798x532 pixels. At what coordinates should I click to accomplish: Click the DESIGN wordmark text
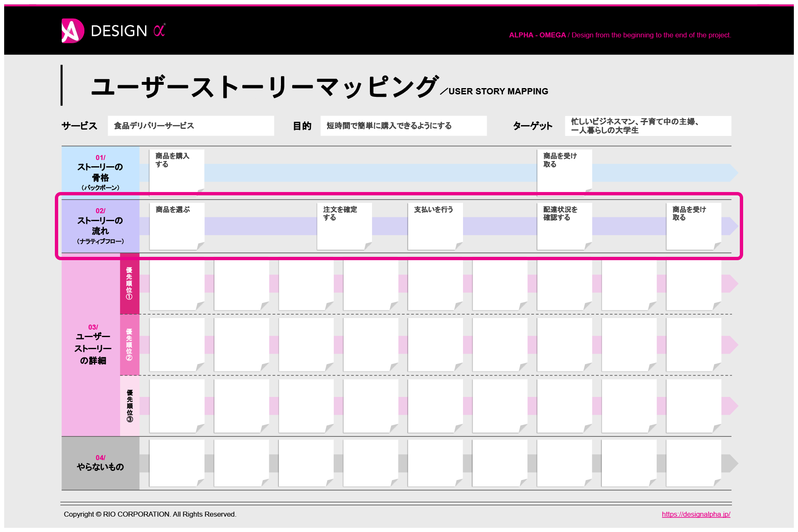(x=119, y=31)
